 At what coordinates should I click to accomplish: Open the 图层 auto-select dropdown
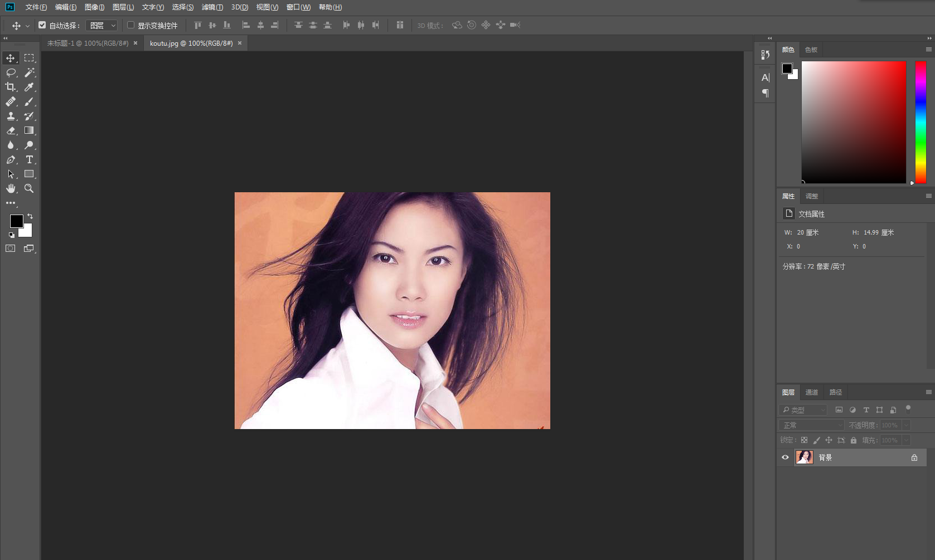point(101,26)
